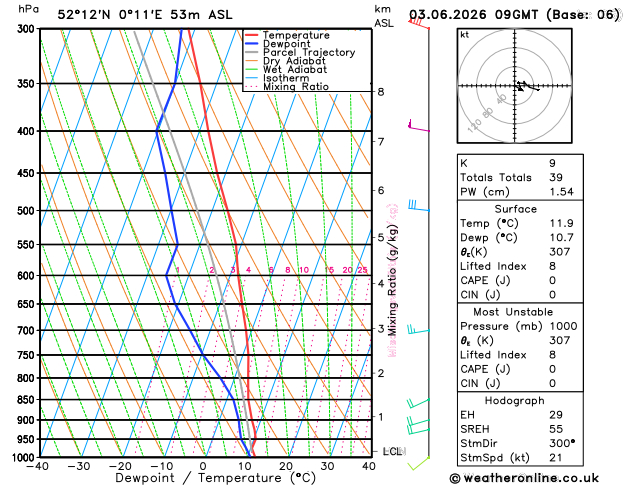Click the surface Temp value 11.9
Image resolution: width=629 pixels, height=486 pixels.
[562, 223]
